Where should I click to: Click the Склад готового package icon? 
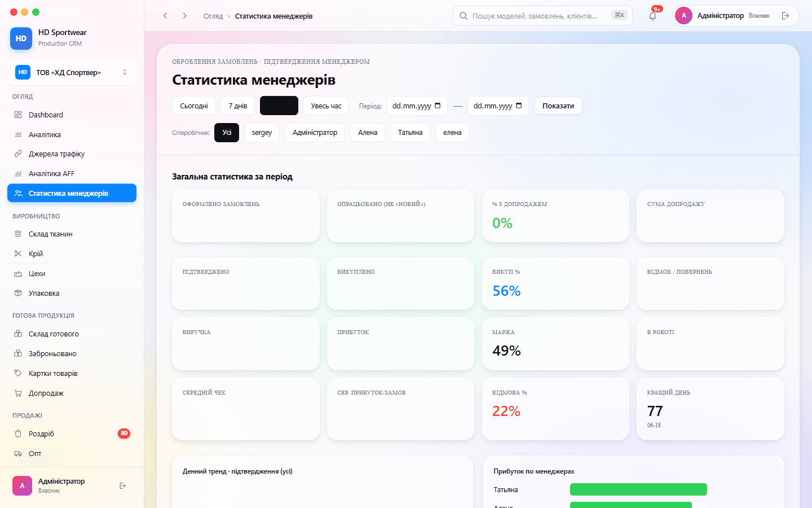pyautogui.click(x=18, y=334)
